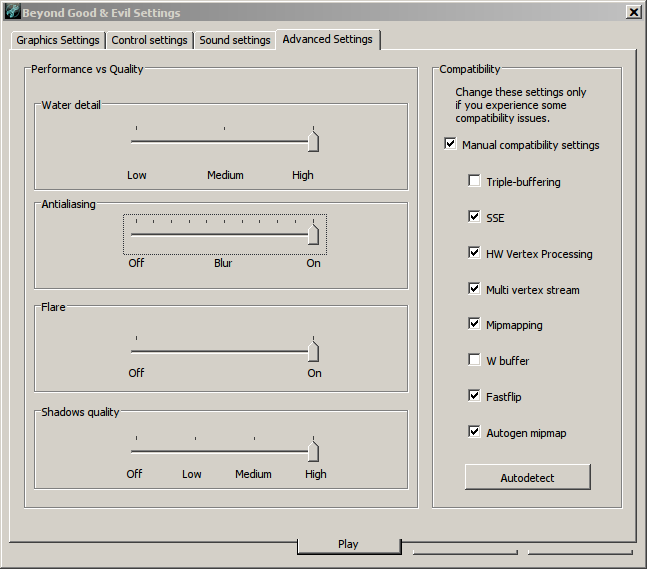Go to the Sound settings tab
647x569 pixels.
pyautogui.click(x=235, y=40)
